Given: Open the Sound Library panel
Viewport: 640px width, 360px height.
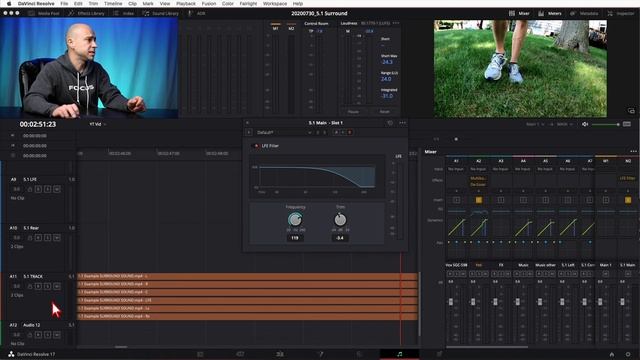Looking at the screenshot, I should (x=160, y=13).
